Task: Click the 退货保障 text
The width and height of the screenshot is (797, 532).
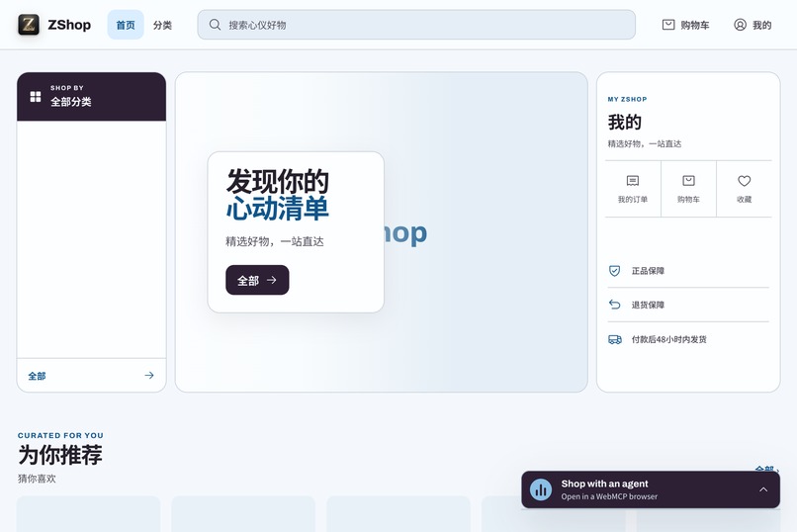Action: 648,305
